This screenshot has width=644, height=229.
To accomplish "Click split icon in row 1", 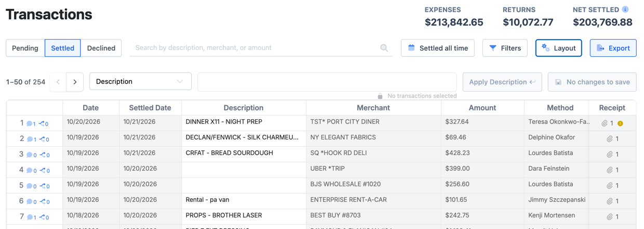I will tap(42, 124).
